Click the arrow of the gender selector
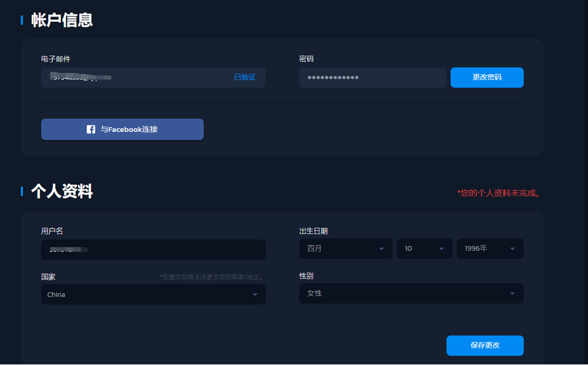588x365 pixels. click(x=513, y=293)
